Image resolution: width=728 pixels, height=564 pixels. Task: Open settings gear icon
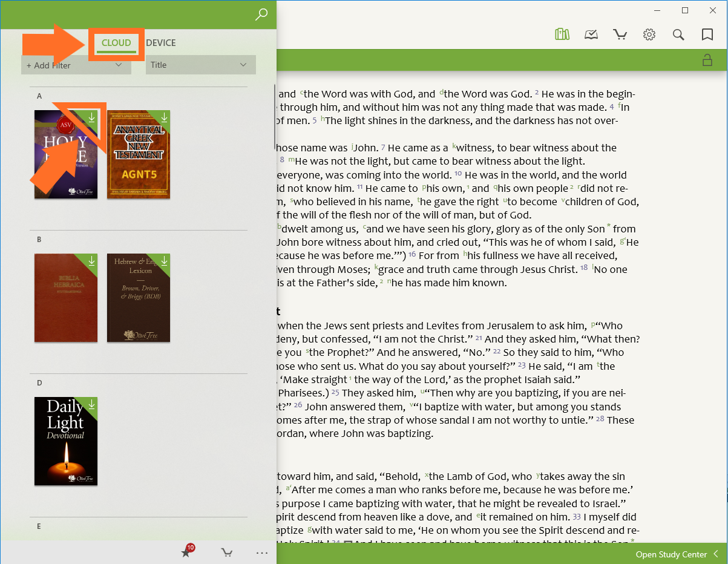649,34
